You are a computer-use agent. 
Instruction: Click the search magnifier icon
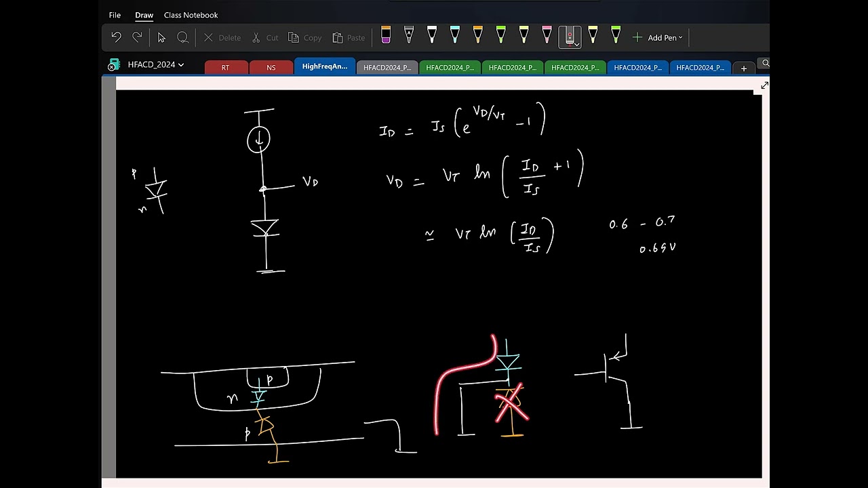point(766,63)
